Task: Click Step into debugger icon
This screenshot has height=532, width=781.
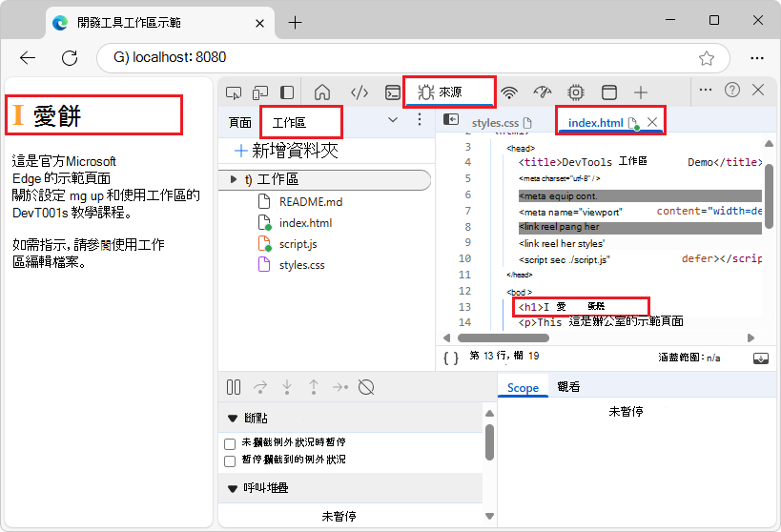Action: pyautogui.click(x=287, y=387)
